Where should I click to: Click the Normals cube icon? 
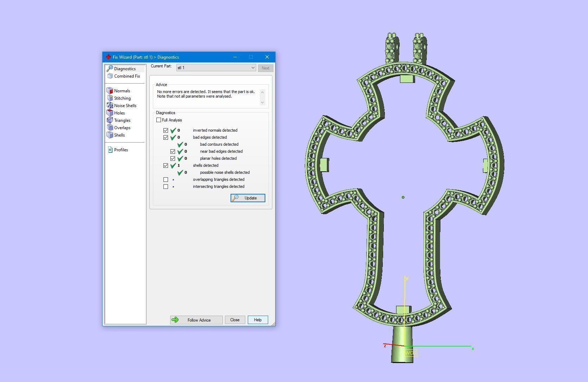(x=110, y=91)
